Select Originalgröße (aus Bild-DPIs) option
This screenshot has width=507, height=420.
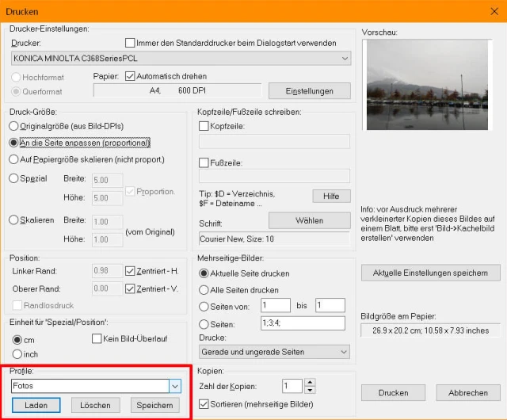coord(13,126)
